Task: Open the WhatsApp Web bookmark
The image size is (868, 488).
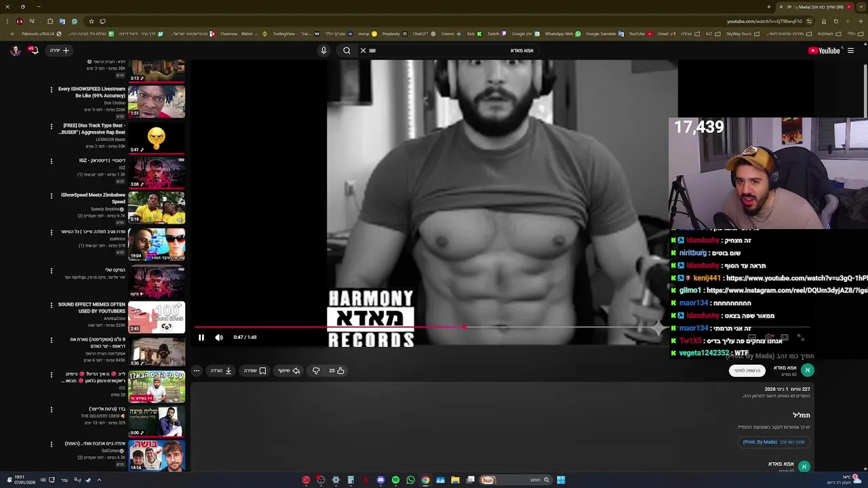Action: [x=563, y=33]
